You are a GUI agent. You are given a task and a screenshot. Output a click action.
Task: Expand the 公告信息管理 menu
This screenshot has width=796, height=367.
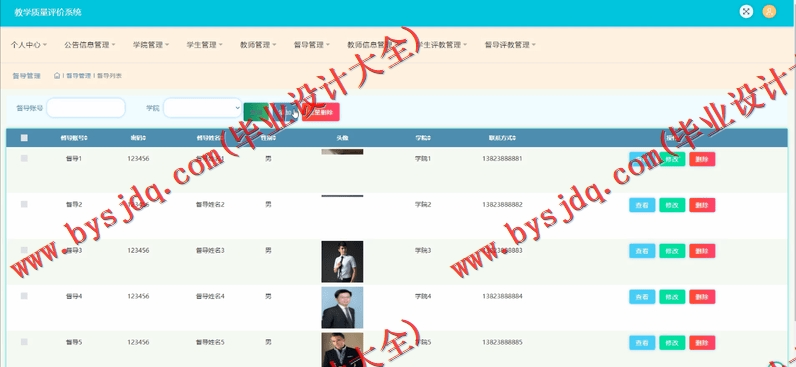(x=89, y=45)
